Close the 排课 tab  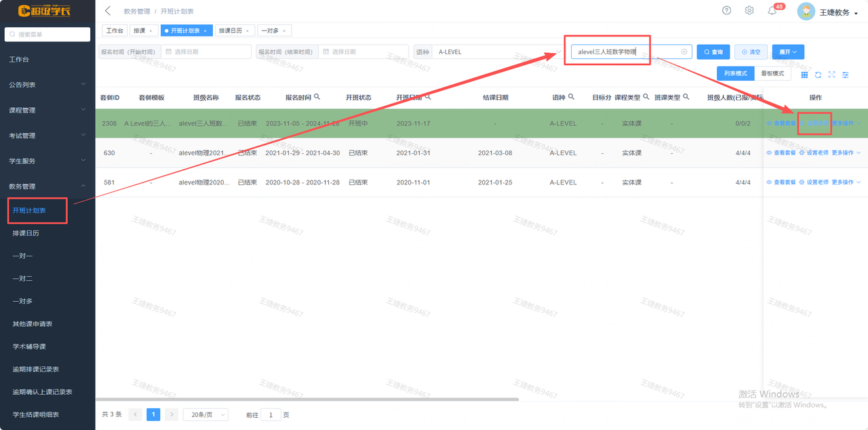(x=151, y=31)
